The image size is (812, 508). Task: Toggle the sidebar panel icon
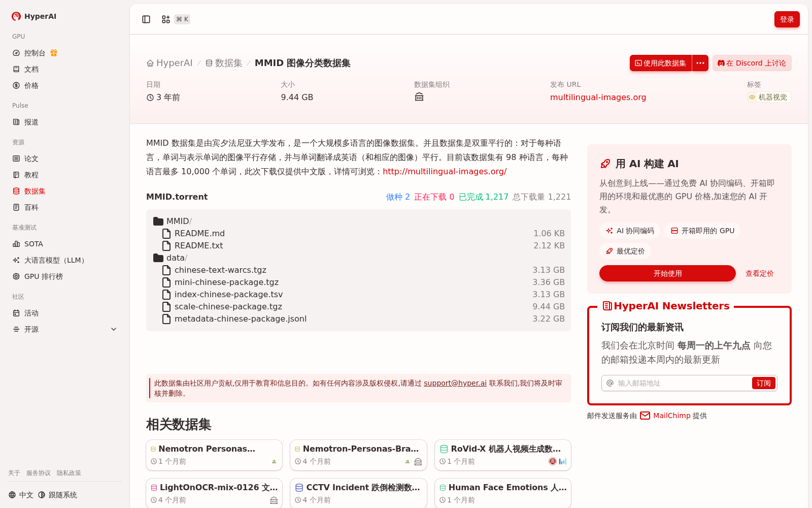(x=146, y=19)
